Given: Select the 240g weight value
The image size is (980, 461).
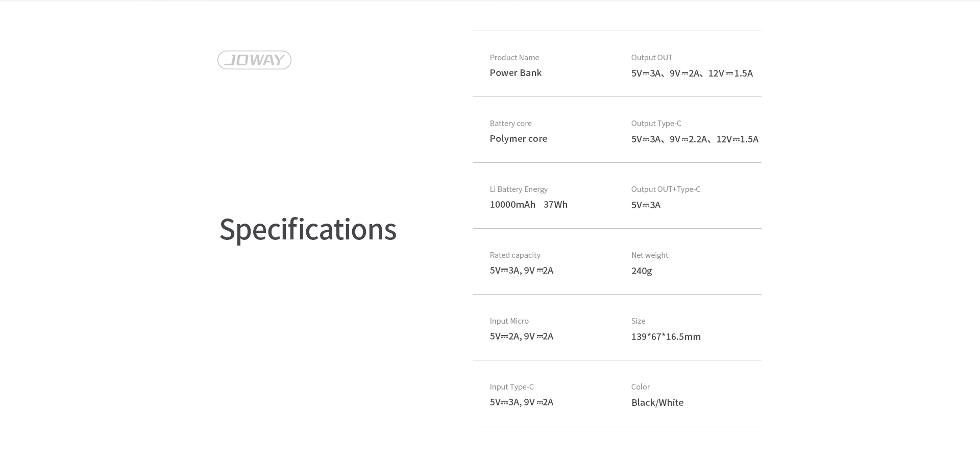Looking at the screenshot, I should tap(641, 271).
